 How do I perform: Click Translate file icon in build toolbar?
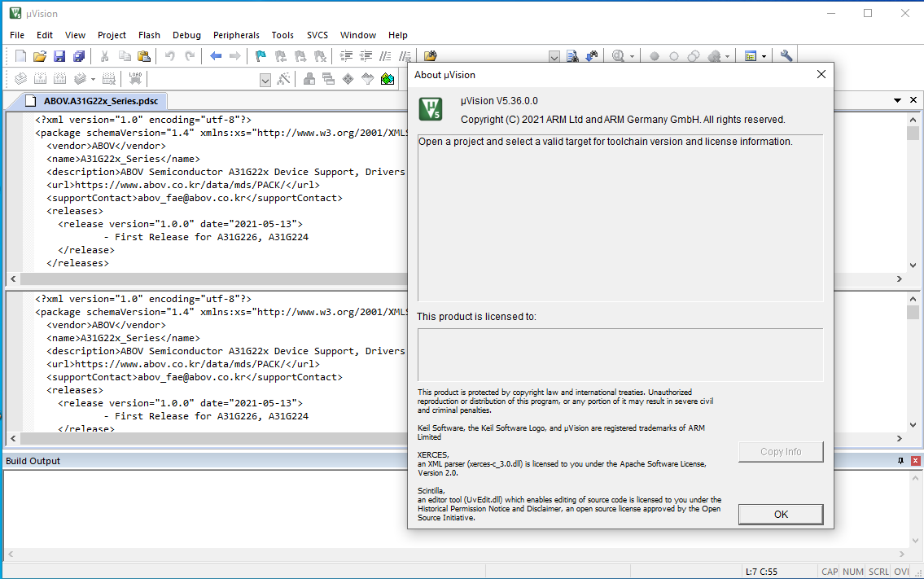click(20, 78)
